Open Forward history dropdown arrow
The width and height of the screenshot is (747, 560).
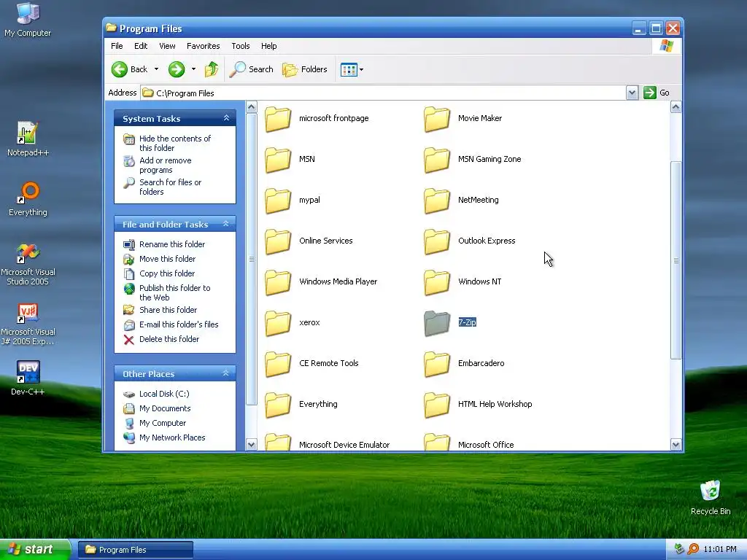tap(193, 69)
